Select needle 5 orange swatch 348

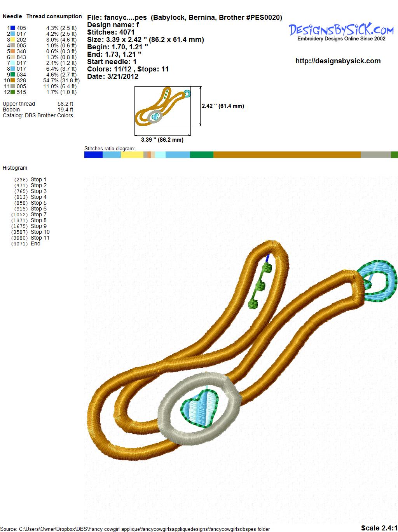13,51
